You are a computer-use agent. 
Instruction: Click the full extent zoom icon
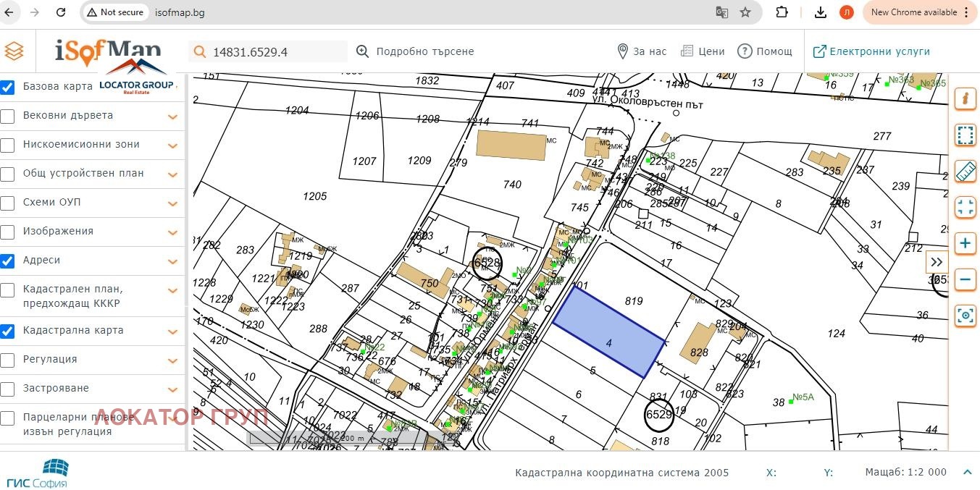tap(965, 207)
